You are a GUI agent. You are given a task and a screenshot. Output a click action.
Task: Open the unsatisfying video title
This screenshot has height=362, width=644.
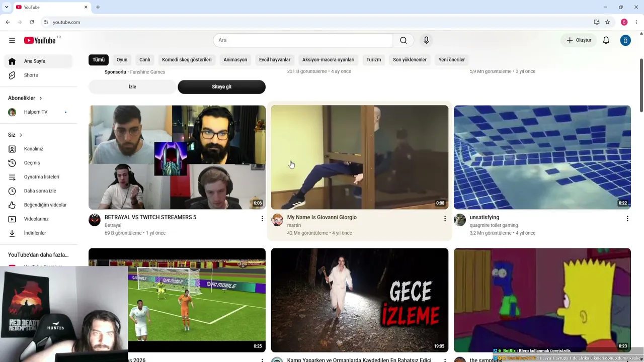pos(485,217)
